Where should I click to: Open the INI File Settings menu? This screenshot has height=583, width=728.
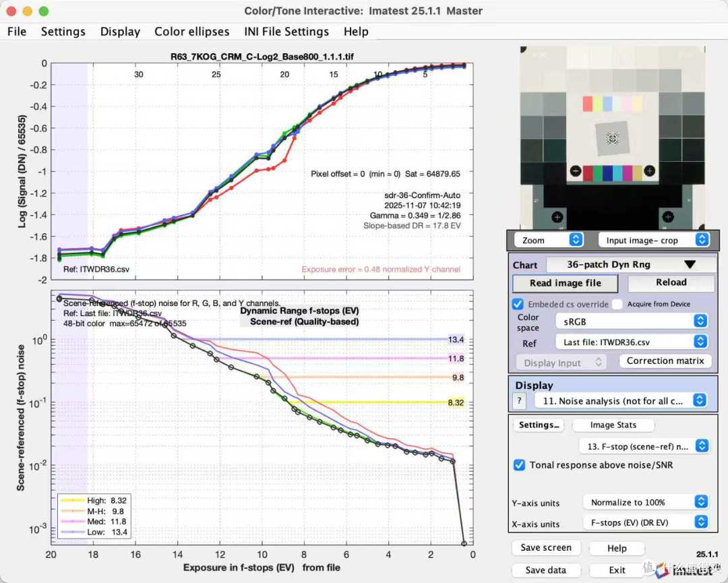click(286, 32)
